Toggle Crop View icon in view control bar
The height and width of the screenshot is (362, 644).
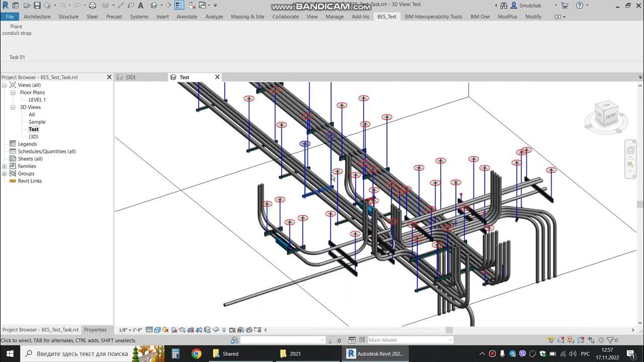[190, 330]
